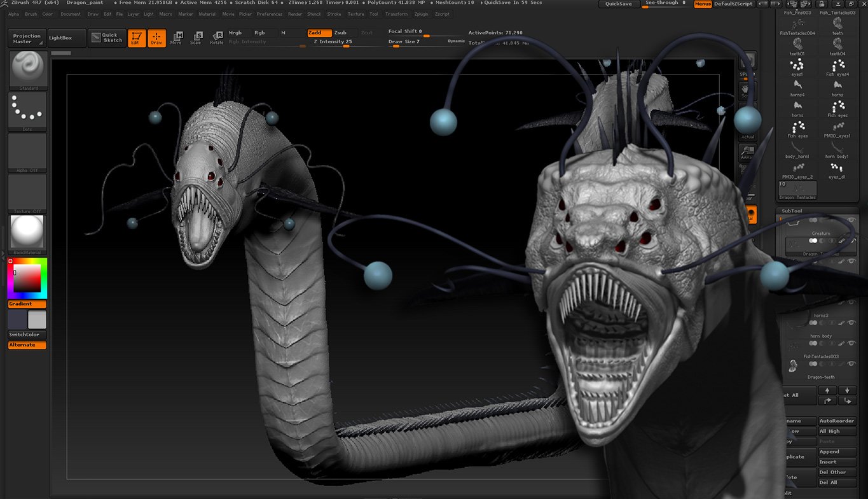
Task: Click the Del Other button
Action: tap(837, 472)
